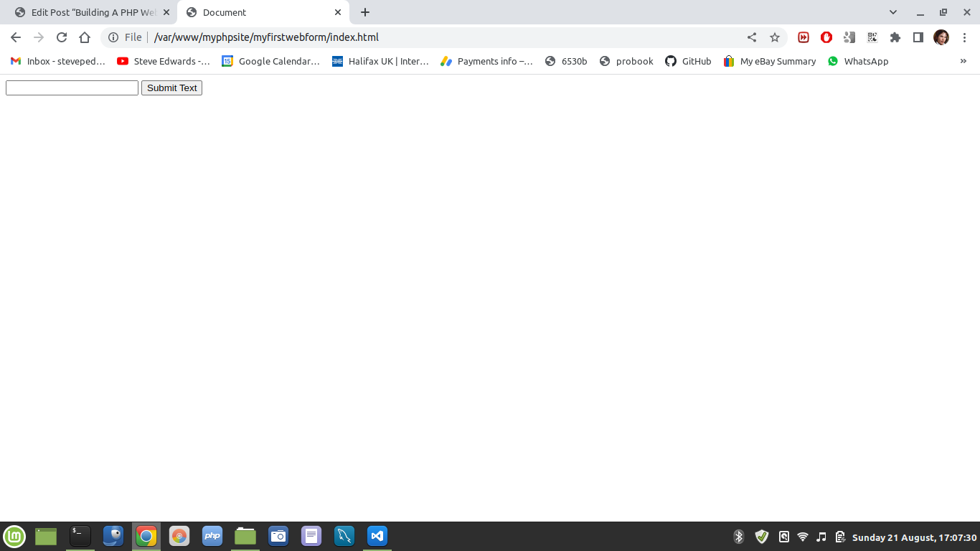
Task: Open the terminal from the taskbar
Action: tap(80, 536)
